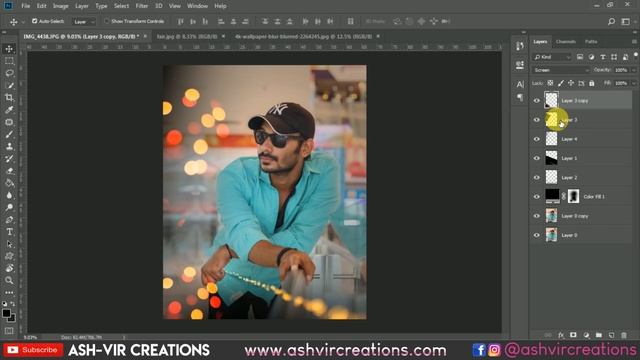Hide Layer 3 copy eye icon
The image size is (640, 360).
click(x=537, y=101)
